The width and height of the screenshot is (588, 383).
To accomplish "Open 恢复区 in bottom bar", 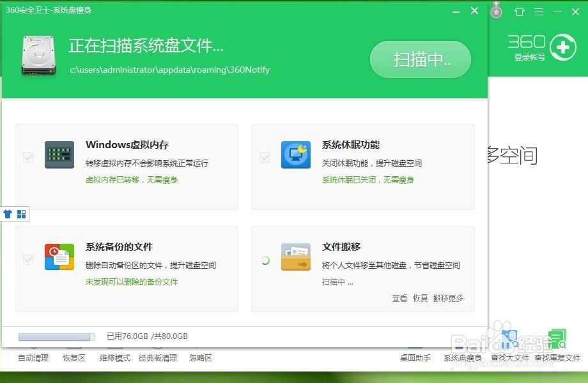I will [x=74, y=358].
